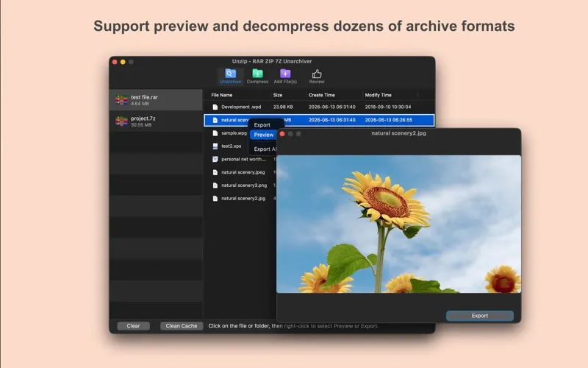
Task: Sort by the Size column header
Action: (x=278, y=95)
